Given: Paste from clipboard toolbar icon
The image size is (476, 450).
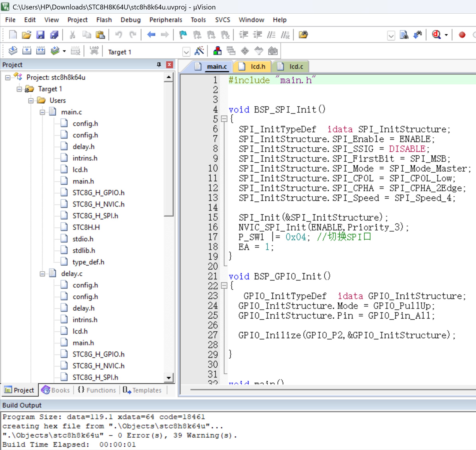Looking at the screenshot, I should 100,35.
